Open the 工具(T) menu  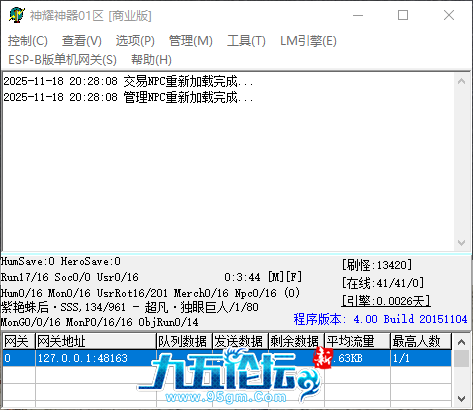246,41
